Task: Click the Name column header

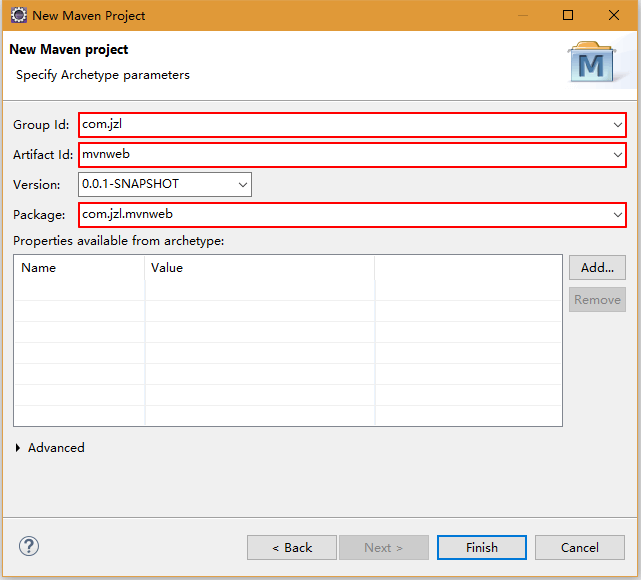Action: pos(79,268)
